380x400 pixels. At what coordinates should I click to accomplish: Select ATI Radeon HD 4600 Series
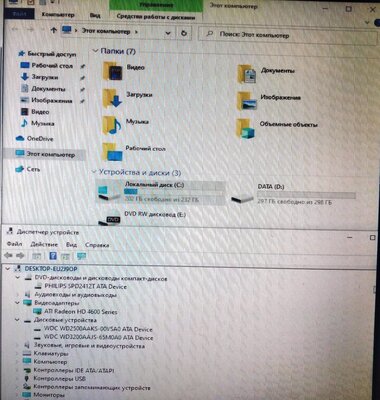pos(81,312)
